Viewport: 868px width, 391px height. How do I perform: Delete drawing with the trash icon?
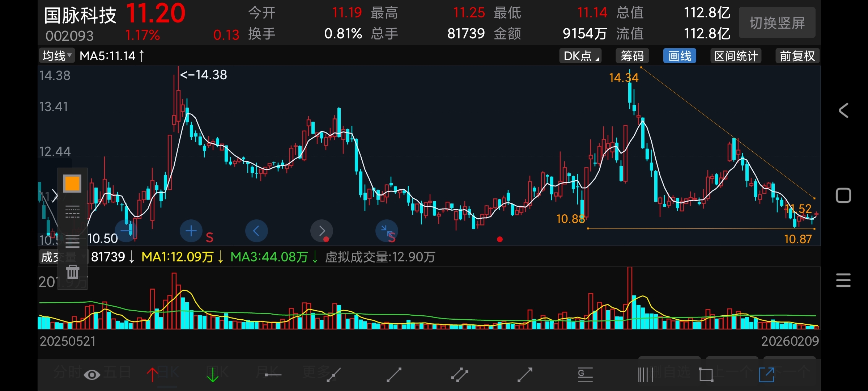click(73, 272)
